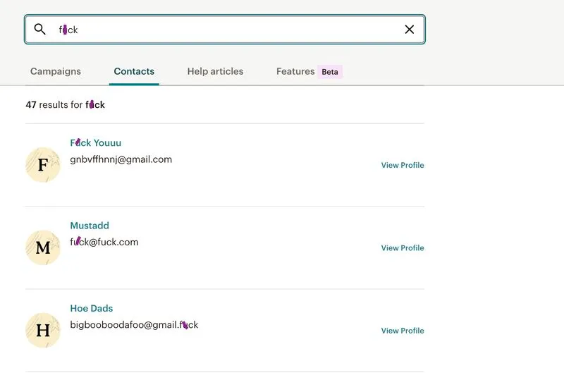Viewport: 564px width, 392px height.
Task: View Profile for gnbvffhnnj@gmail.com contact
Action: pyautogui.click(x=403, y=165)
